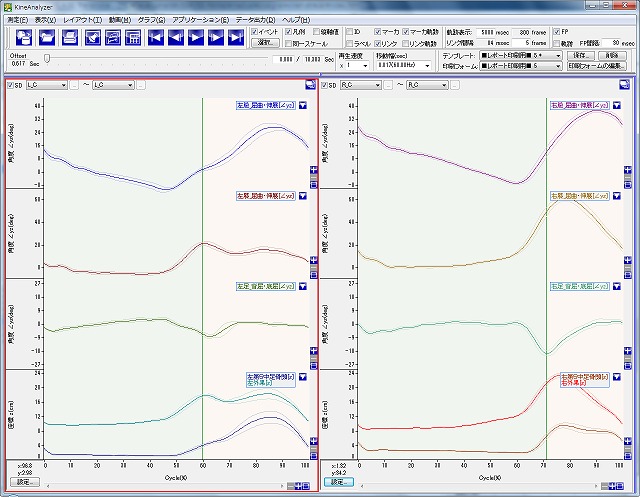Open first R_C dropdown in right panel
640x497 pixels.
click(x=361, y=85)
